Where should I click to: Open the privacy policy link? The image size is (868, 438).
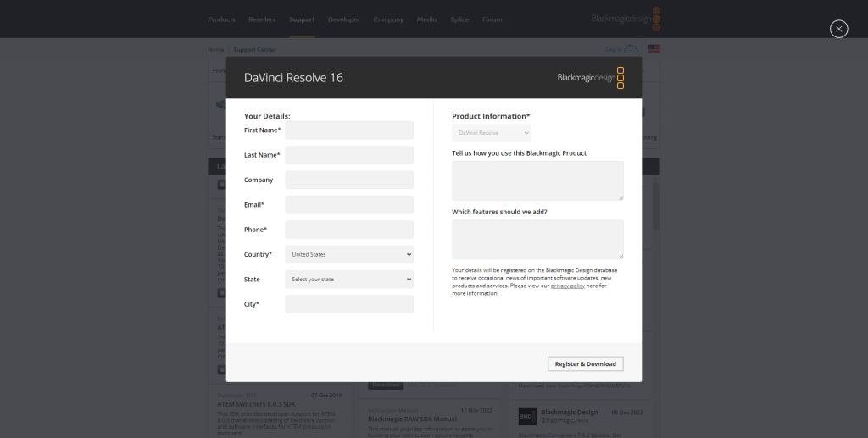coord(567,286)
